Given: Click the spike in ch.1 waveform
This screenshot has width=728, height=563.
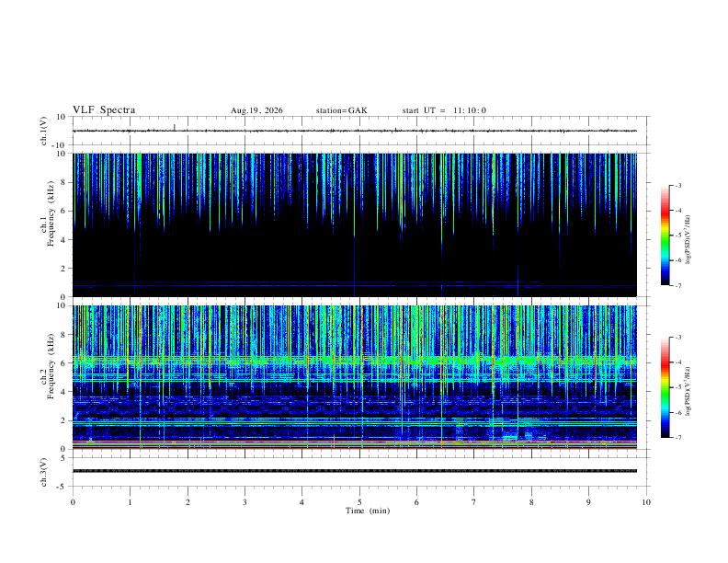Looking at the screenshot, I should (x=174, y=127).
